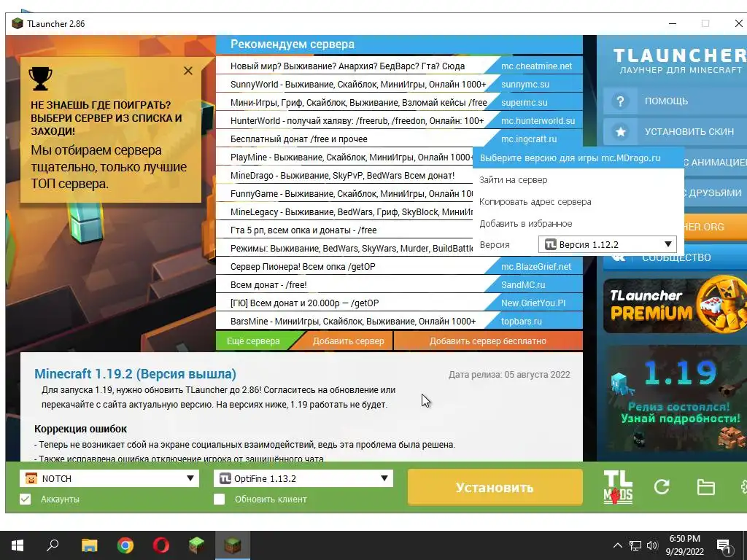Select the MineDrago server row
This screenshot has width=747, height=560.
point(344,175)
